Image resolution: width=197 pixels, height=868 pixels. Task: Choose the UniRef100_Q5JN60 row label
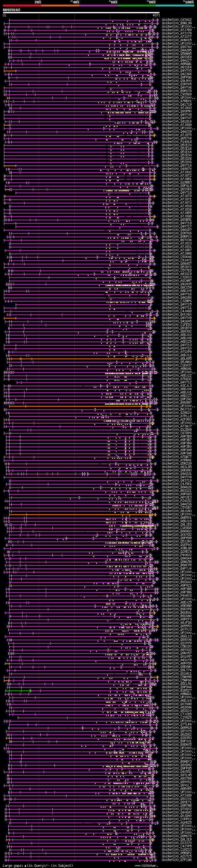(177, 362)
